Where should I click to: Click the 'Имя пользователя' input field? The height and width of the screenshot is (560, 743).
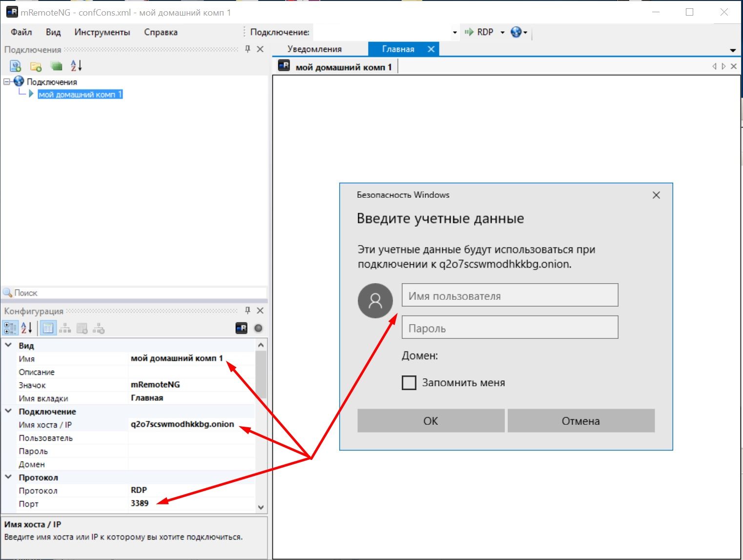(x=510, y=295)
